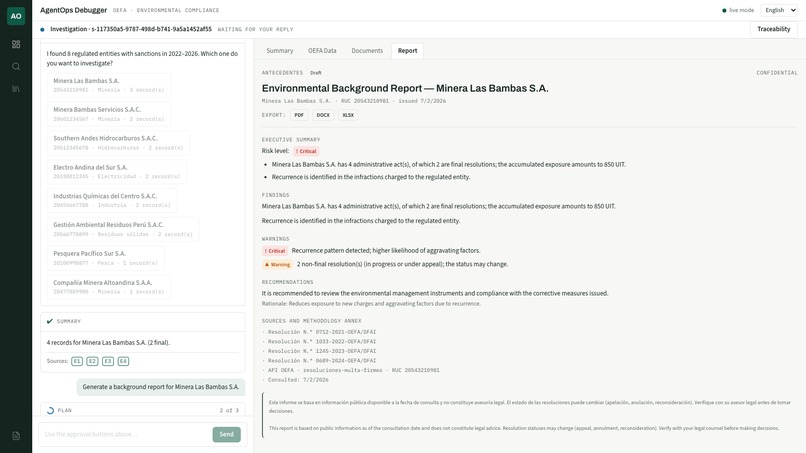Click the RECOMMENDATIONS section heading
806x453 pixels.
(287, 282)
